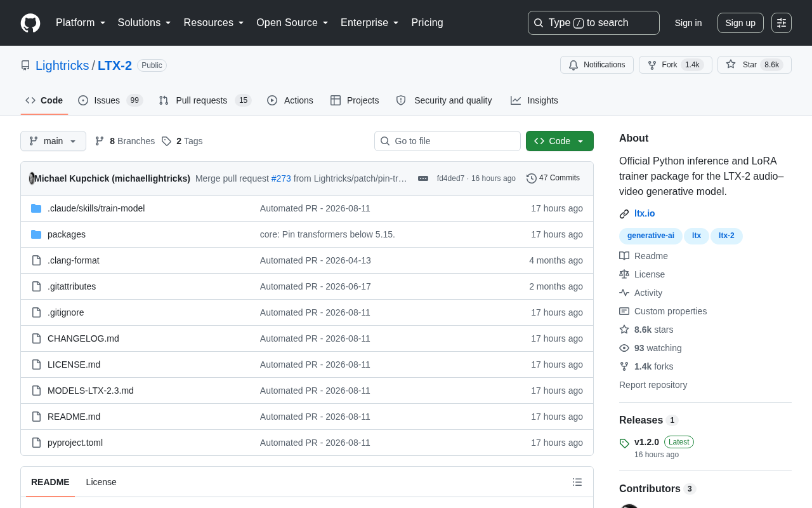Fork the LTX-2 repository

point(676,65)
